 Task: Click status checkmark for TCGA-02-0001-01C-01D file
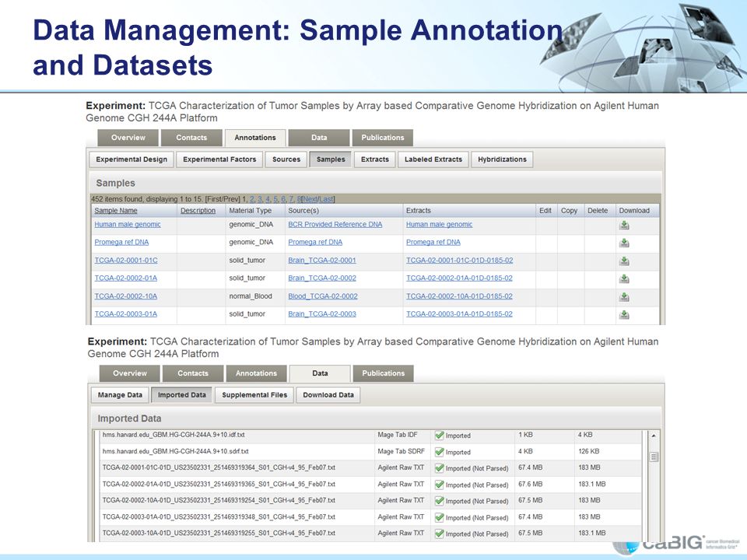[x=439, y=468]
